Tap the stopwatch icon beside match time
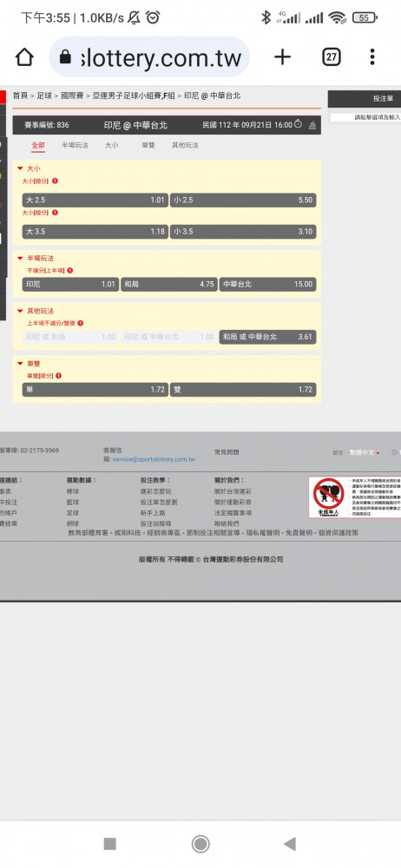Image resolution: width=401 pixels, height=868 pixels. click(x=298, y=124)
